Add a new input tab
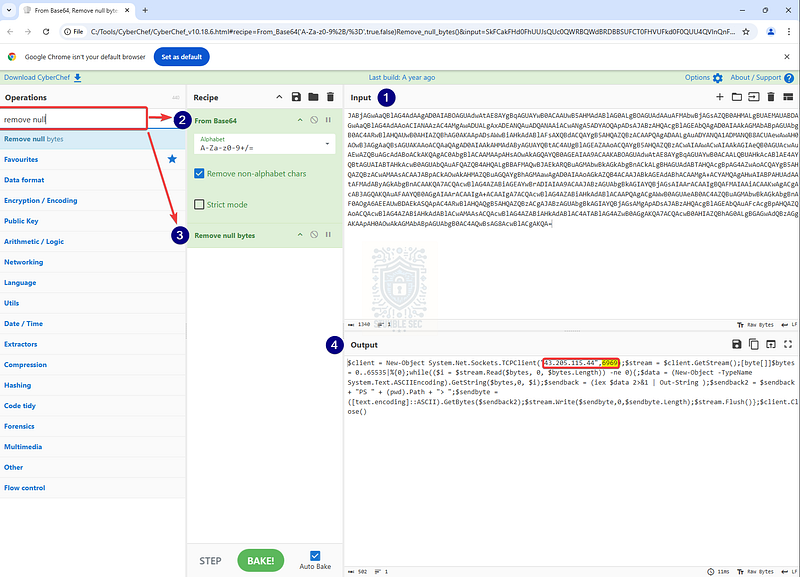Viewport: 800px width, 577px height. coord(719,97)
